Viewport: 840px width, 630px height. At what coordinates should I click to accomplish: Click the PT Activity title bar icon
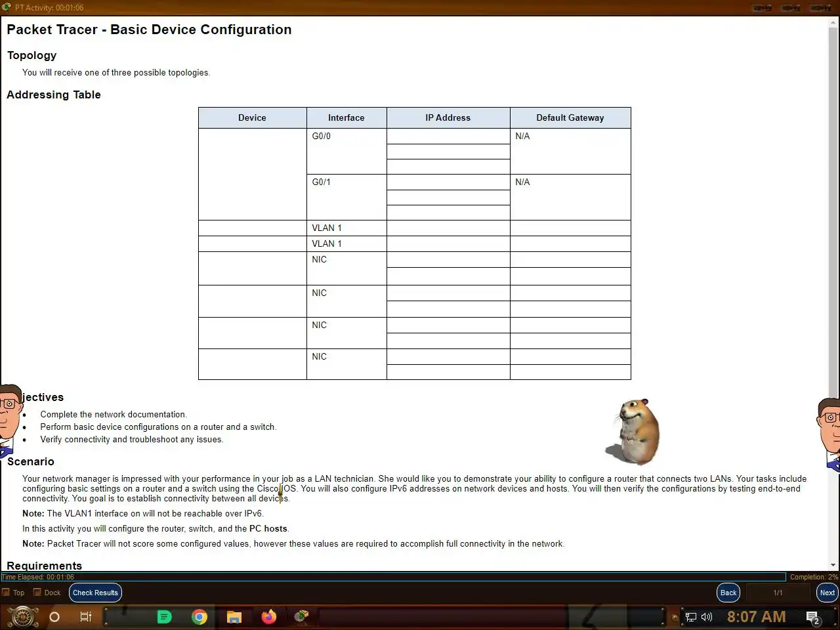click(7, 7)
